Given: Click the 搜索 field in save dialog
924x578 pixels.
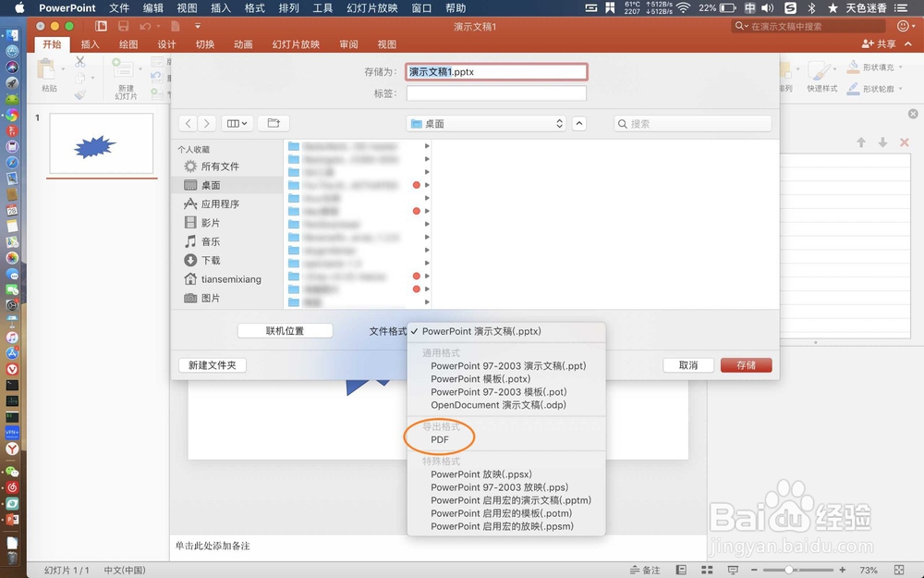Looking at the screenshot, I should pos(692,124).
